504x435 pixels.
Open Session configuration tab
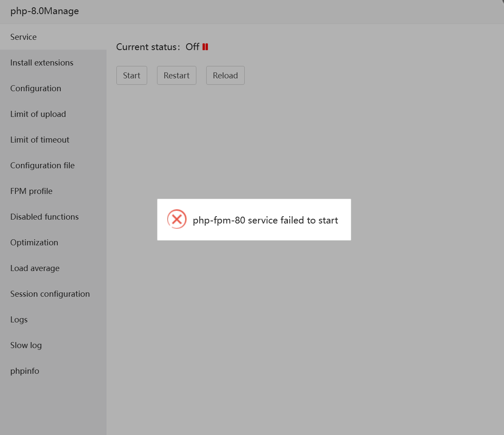(53, 294)
